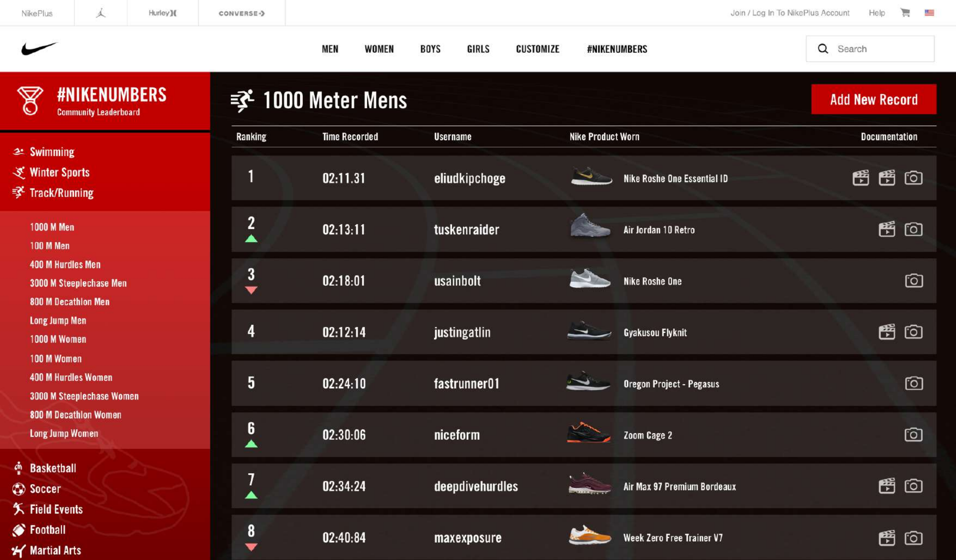This screenshot has width=956, height=560.
Task: Play deepdivehurdles video documentation icon
Action: pos(887,486)
